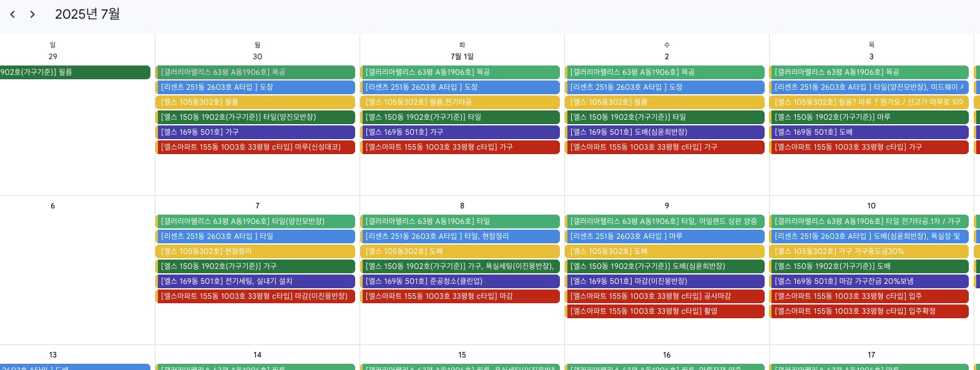Select date number 16
The image size is (980, 370).
pos(667,354)
